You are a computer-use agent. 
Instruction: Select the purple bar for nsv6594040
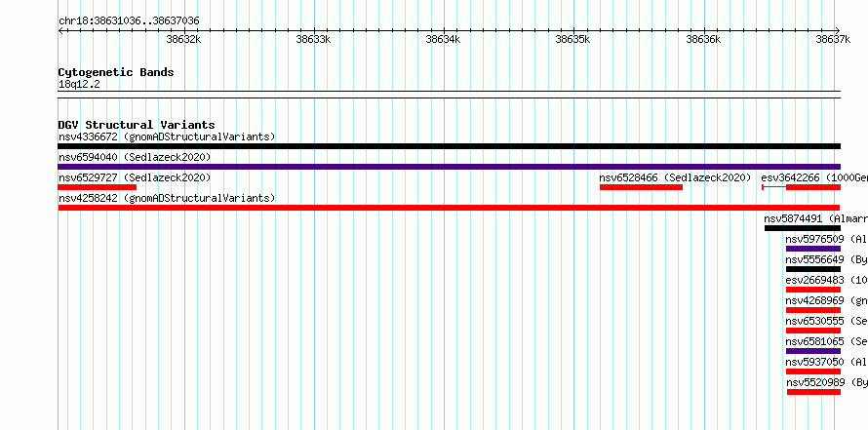click(x=449, y=167)
